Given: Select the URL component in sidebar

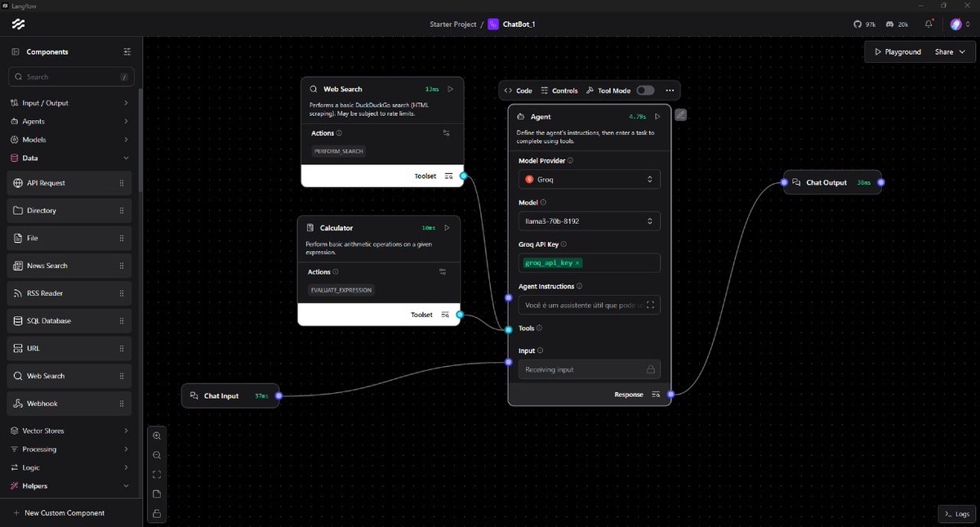Looking at the screenshot, I should 69,348.
